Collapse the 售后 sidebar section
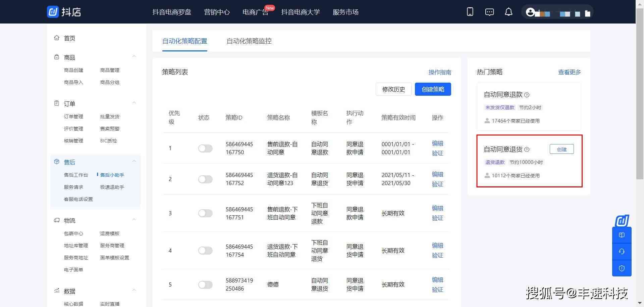 [x=134, y=161]
